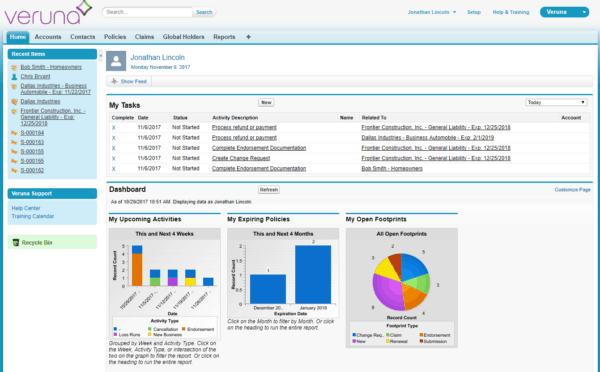Click the Veruna logo
The width and height of the screenshot is (600, 372).
click(48, 13)
